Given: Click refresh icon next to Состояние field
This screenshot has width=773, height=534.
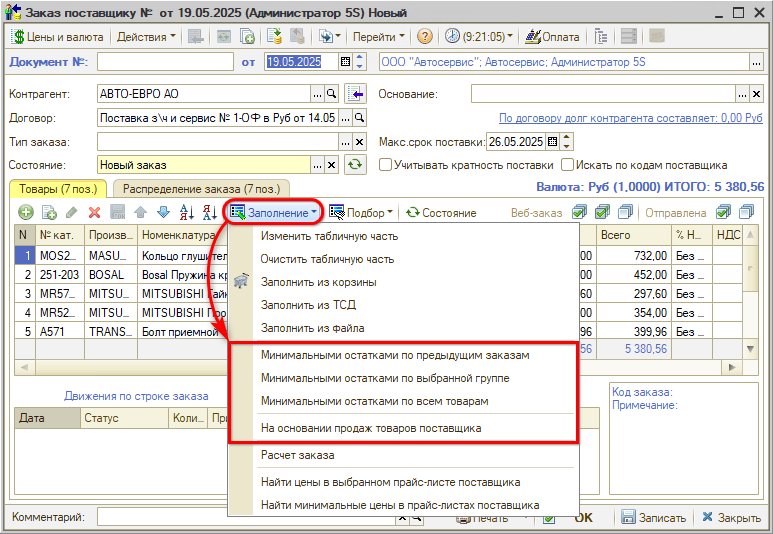Looking at the screenshot, I should (355, 164).
